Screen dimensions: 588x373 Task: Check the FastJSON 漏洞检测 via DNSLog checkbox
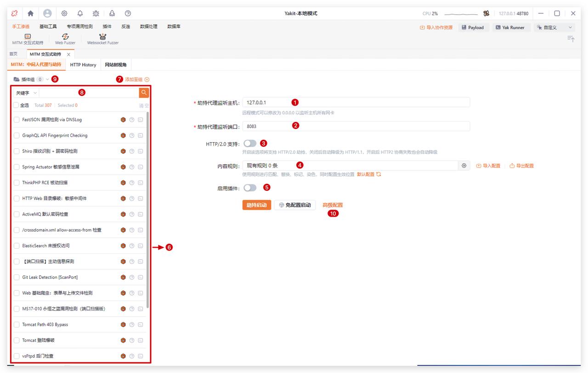tap(17, 120)
